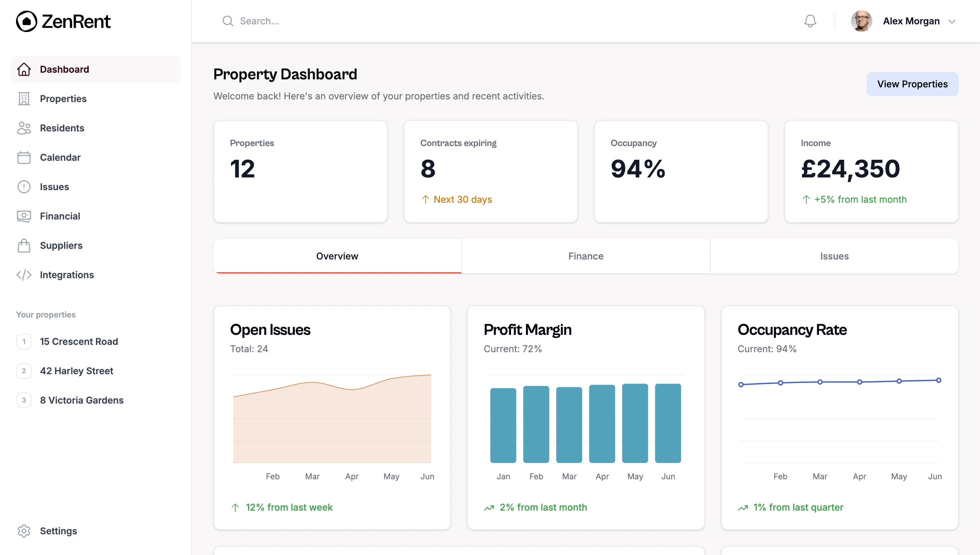Collapse the Your properties section
Viewport: 980px width, 555px height.
click(x=46, y=315)
